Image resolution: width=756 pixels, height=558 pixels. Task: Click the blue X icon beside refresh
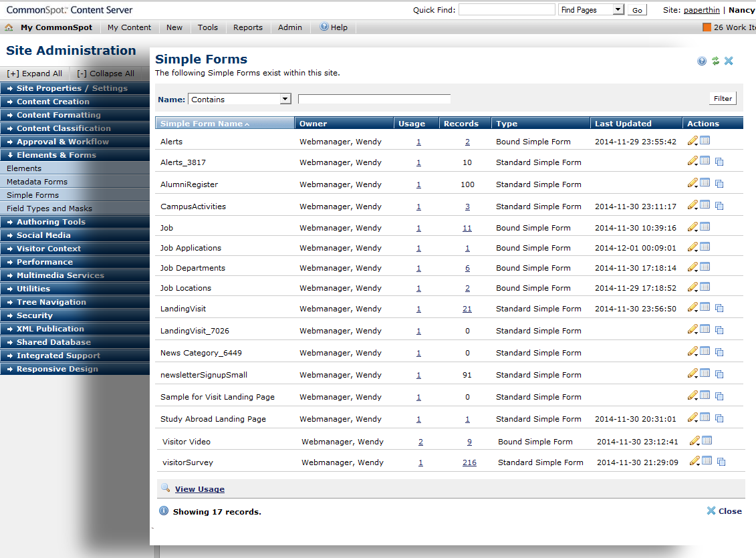point(729,61)
